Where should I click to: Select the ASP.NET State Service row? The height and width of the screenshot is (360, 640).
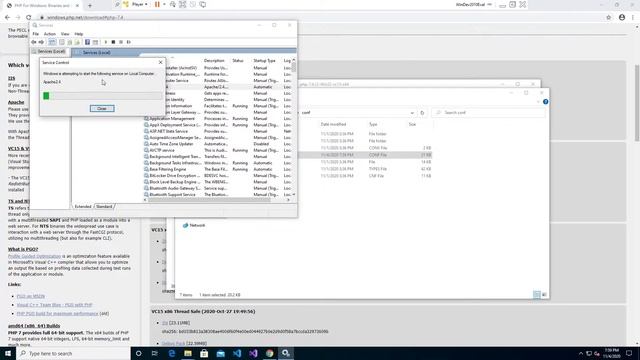(x=218, y=131)
